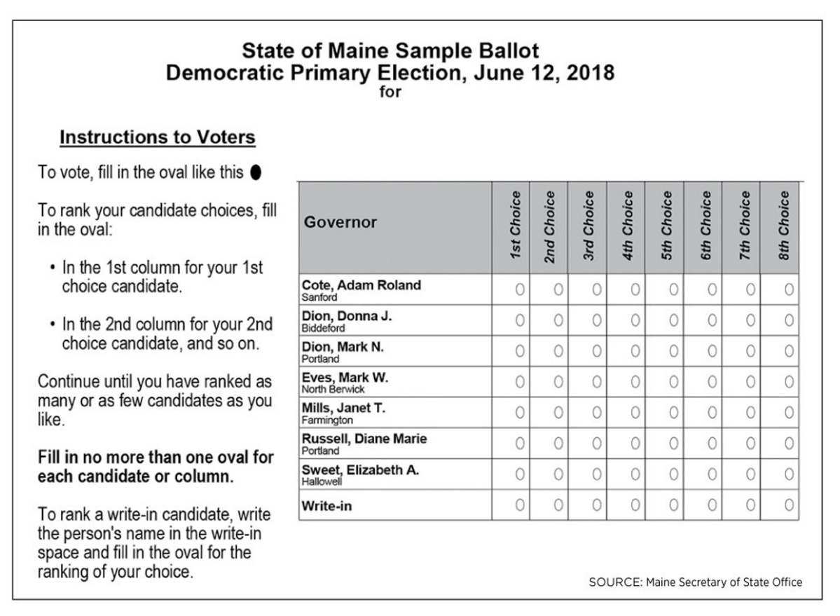Click the Instructions to Voters heading
Image resolution: width=840 pixels, height=616 pixels.
[x=158, y=138]
